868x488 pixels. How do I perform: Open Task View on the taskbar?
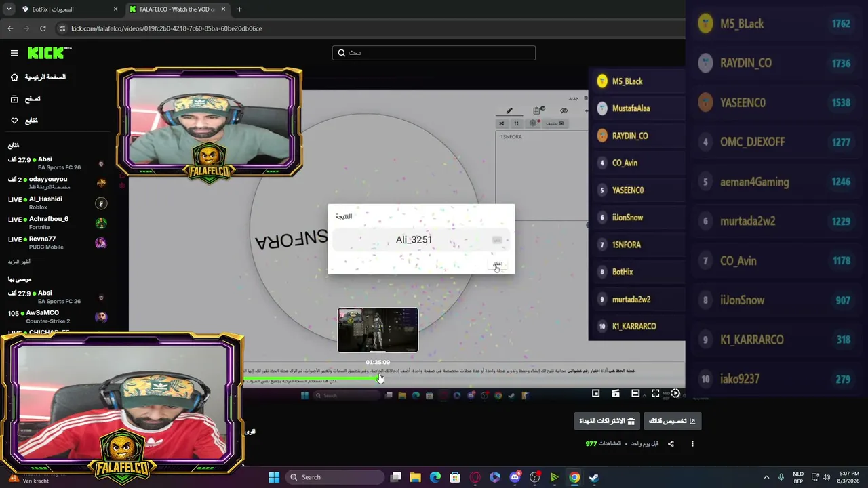pyautogui.click(x=396, y=477)
